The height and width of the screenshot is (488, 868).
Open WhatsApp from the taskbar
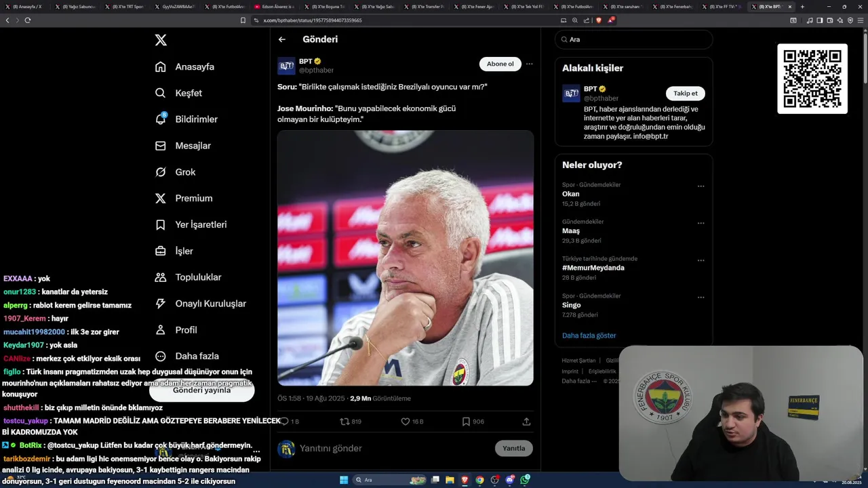pyautogui.click(x=525, y=480)
